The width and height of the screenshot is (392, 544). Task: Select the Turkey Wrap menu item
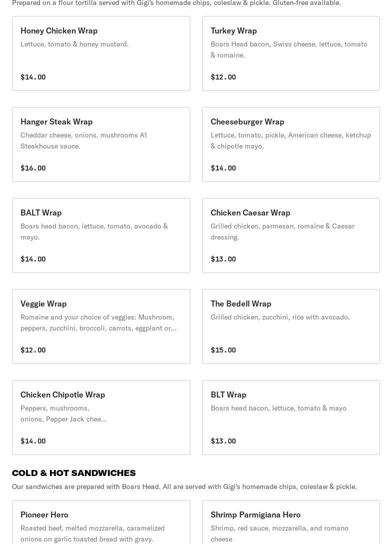click(x=291, y=53)
